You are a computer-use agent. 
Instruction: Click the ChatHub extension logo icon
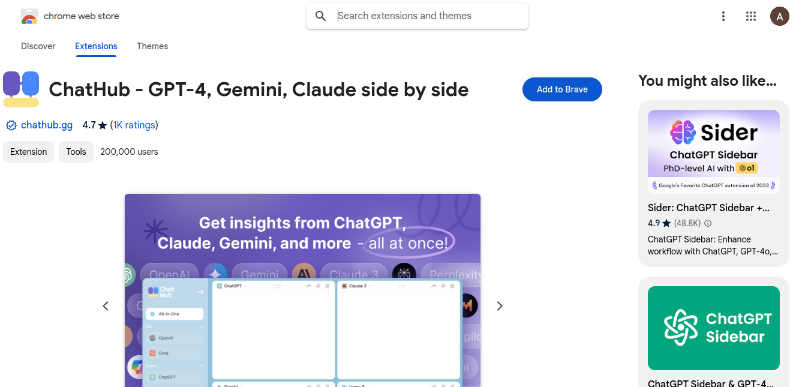[x=21, y=89]
